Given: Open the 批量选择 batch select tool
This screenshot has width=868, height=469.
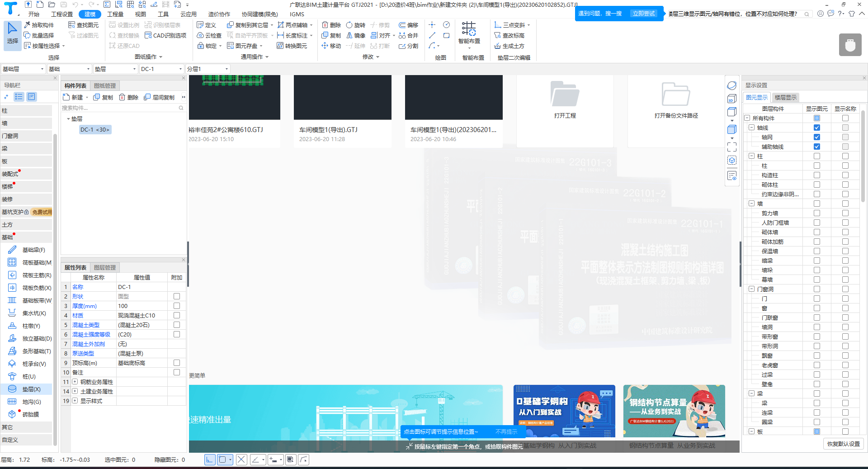Looking at the screenshot, I should 39,35.
